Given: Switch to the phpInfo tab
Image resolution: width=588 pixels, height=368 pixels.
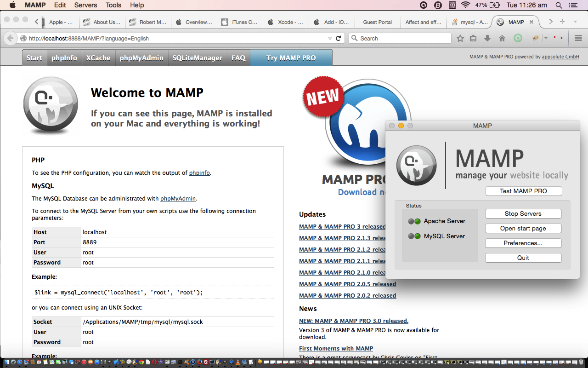Looking at the screenshot, I should (x=64, y=58).
